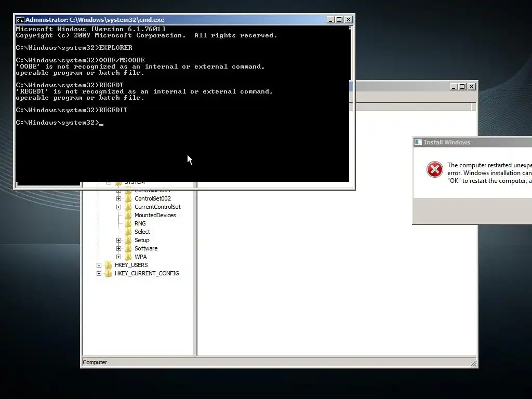Select HKEY_CURRENT_CONFIG label in tree

click(x=147, y=273)
